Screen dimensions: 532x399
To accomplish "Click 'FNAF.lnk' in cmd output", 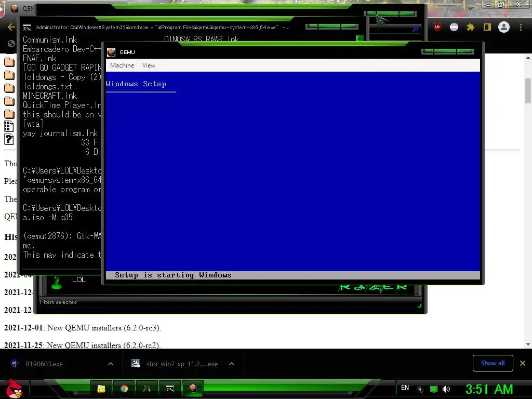I will [39, 58].
